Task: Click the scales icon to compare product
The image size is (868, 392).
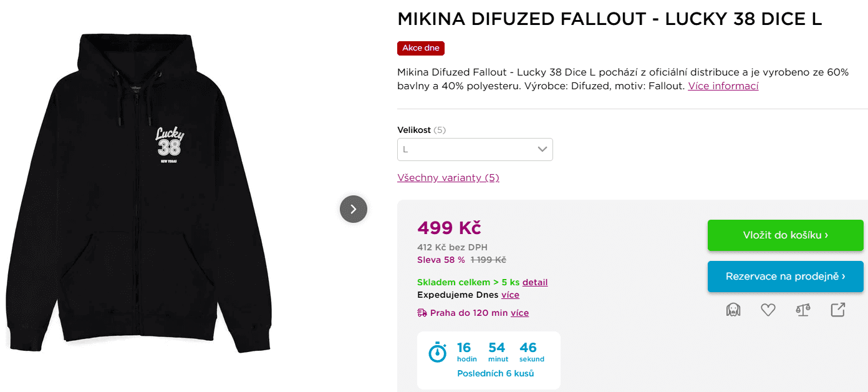Action: [x=803, y=310]
